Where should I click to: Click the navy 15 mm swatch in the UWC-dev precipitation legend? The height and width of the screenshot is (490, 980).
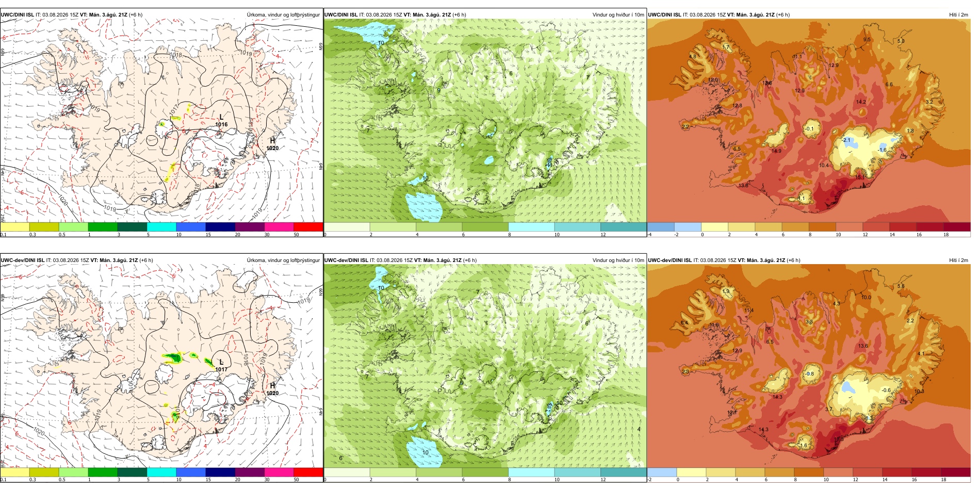tap(220, 472)
